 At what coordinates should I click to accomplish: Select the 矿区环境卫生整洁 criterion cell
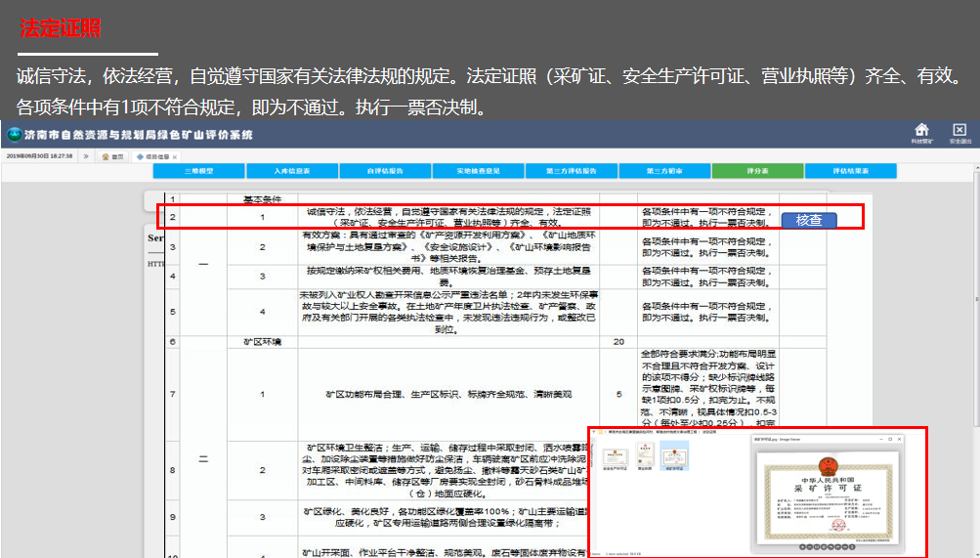pyautogui.click(x=444, y=470)
